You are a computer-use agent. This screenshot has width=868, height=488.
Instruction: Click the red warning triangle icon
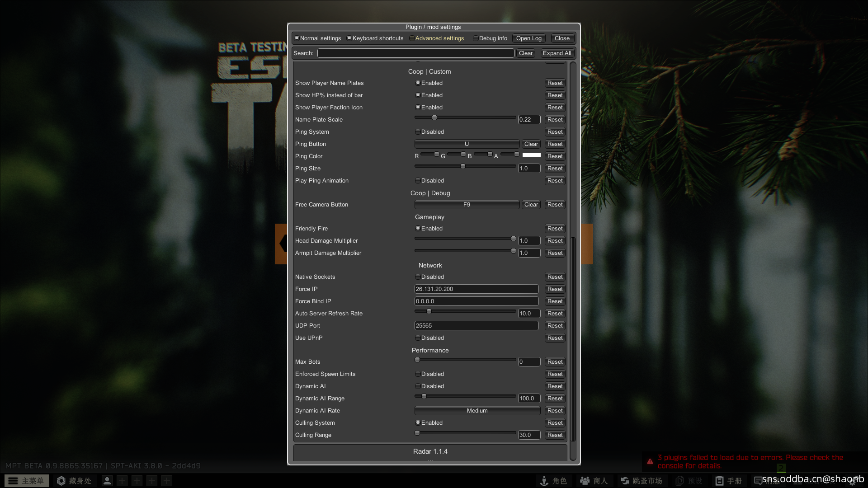tap(650, 461)
